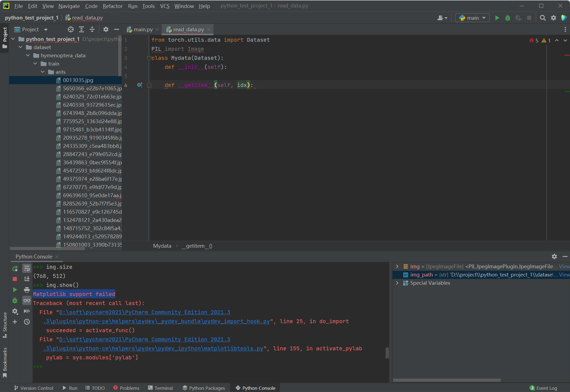The width and height of the screenshot is (570, 392).
Task: Click the Debug bug icon in toolbar
Action: pos(507,18)
